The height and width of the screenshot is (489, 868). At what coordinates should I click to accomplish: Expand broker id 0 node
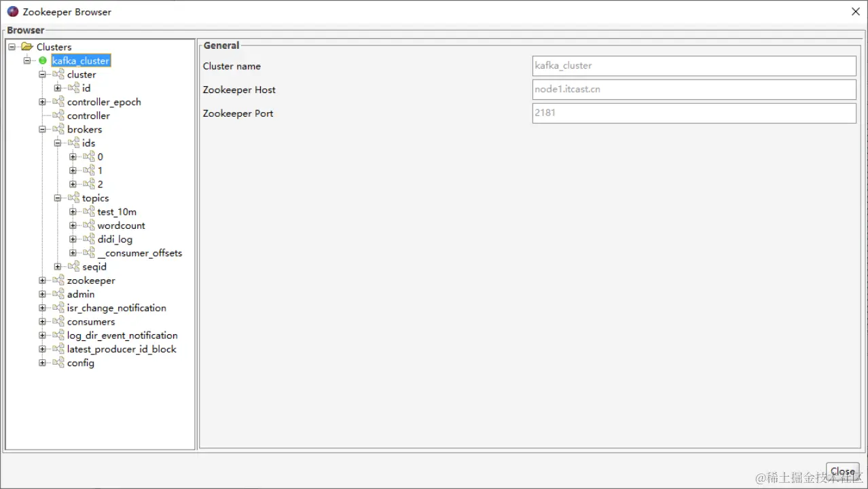73,157
